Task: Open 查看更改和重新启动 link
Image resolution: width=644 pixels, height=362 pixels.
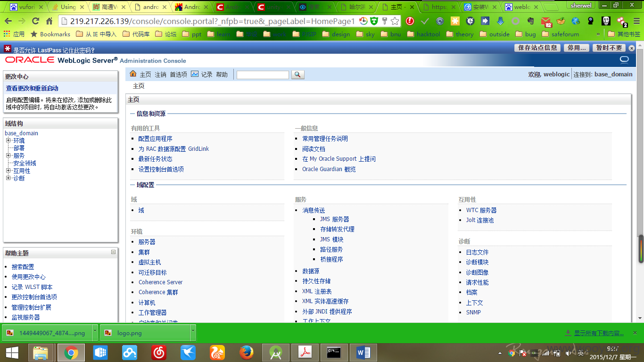Action: tap(32, 88)
